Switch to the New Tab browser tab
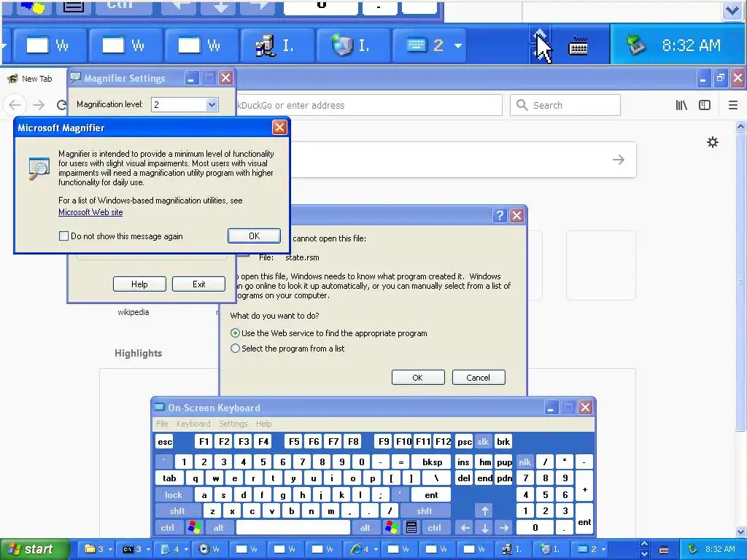 32,79
